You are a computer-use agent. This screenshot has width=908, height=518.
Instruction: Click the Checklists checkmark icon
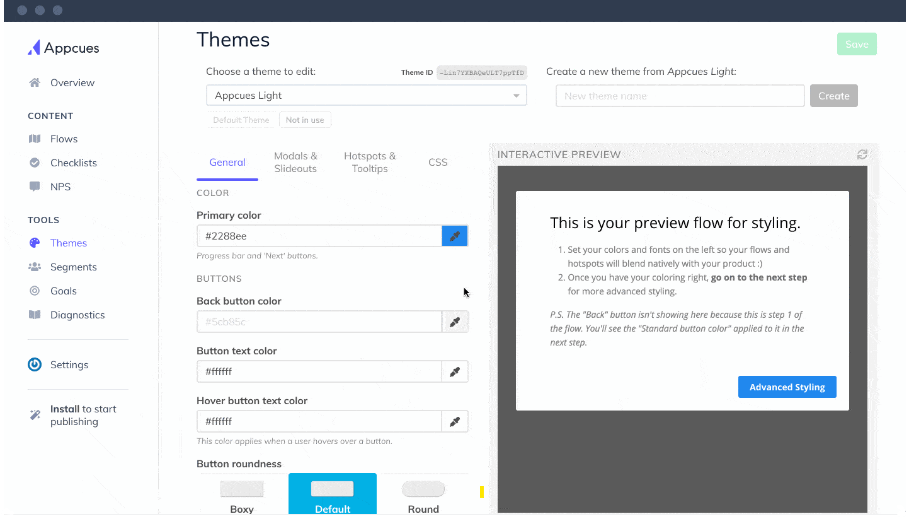[x=35, y=163]
